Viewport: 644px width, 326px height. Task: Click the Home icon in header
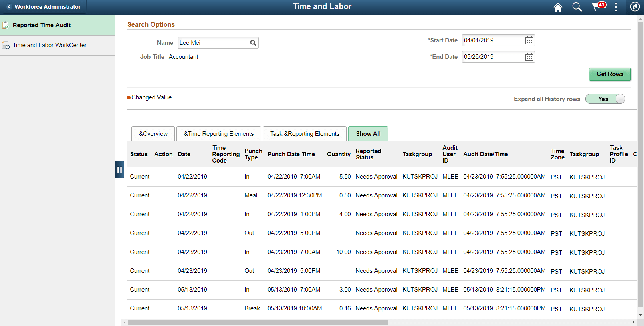coord(558,7)
